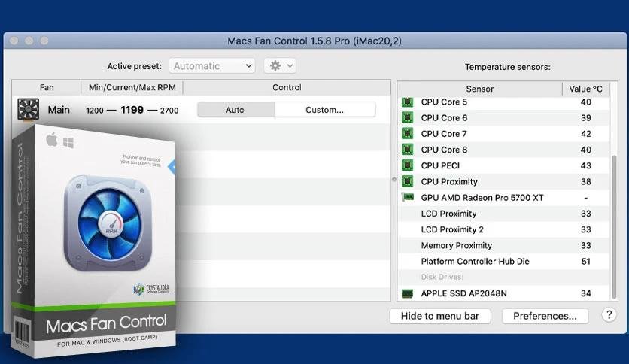629x364 pixels.
Task: Click the CPU Proximity chip icon
Action: (407, 181)
